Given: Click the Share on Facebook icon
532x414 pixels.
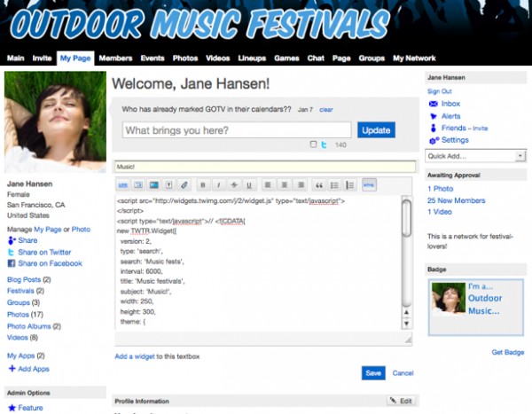Looking at the screenshot, I should coord(12,263).
